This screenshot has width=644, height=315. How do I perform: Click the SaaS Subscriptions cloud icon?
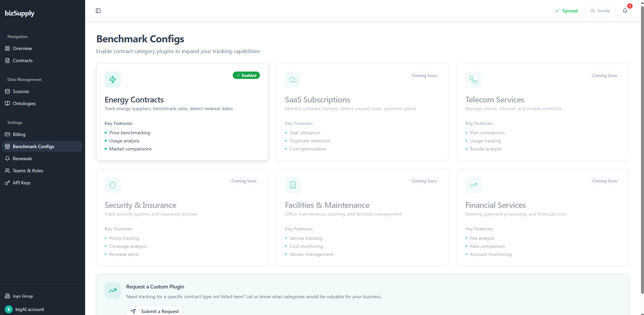pos(293,80)
